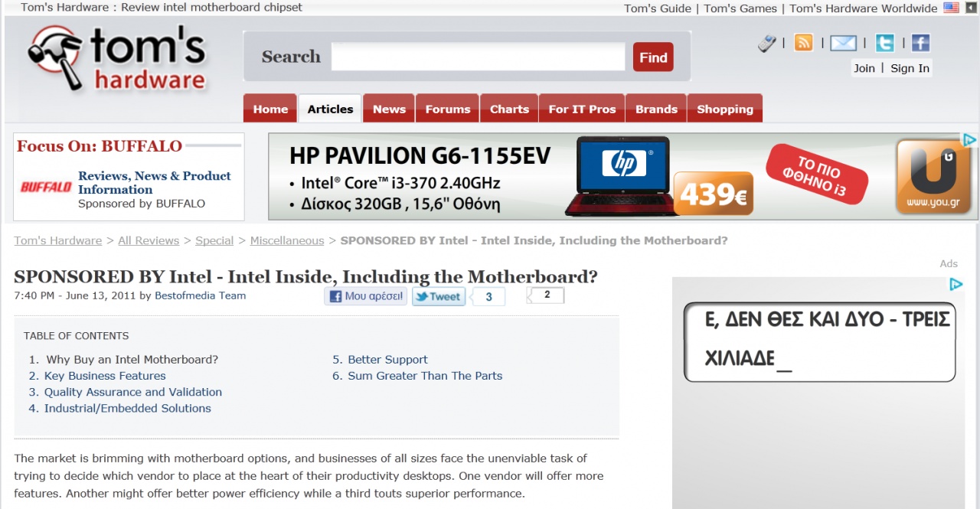Image resolution: width=980 pixels, height=509 pixels.
Task: Click the Tweet button
Action: pos(439,296)
